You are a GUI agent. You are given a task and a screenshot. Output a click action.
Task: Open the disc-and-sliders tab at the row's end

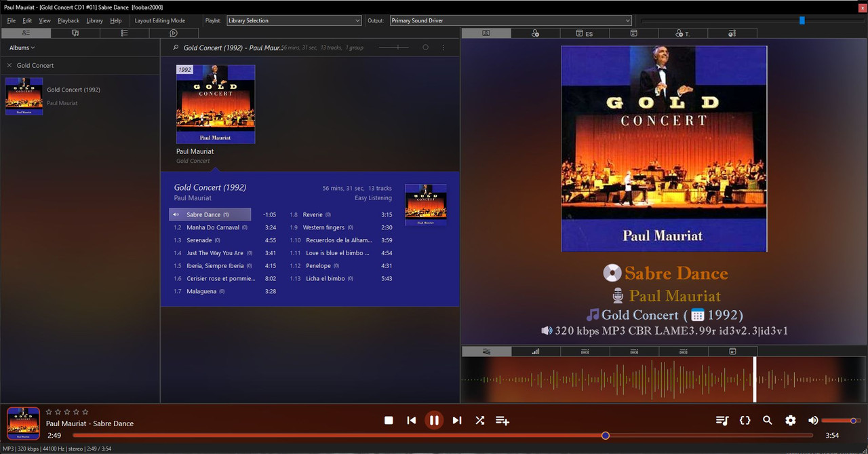(x=732, y=33)
